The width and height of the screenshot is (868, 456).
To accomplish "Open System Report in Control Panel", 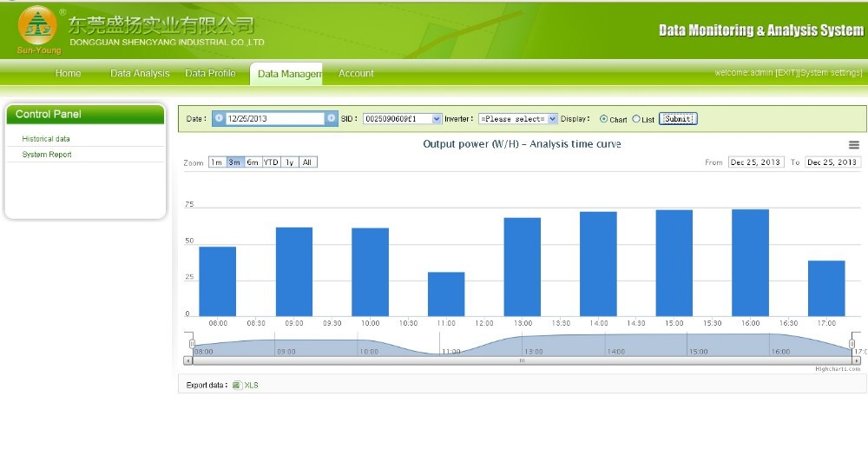I will tap(47, 155).
